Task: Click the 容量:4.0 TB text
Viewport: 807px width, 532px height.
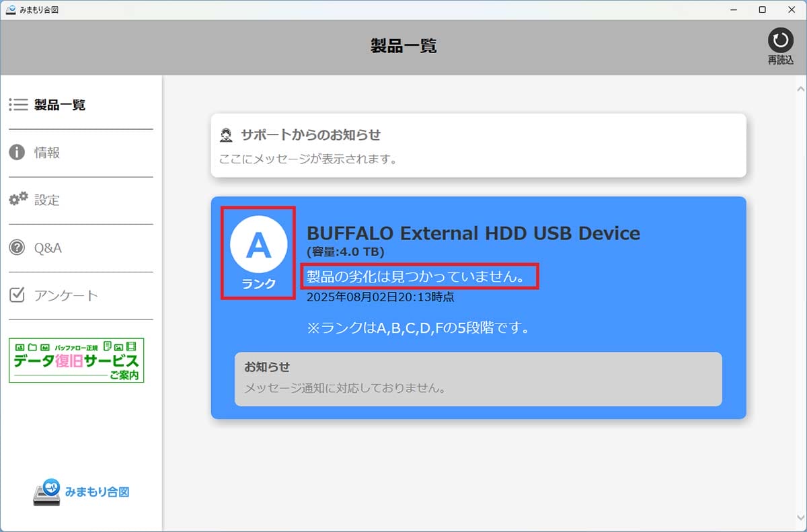Action: (345, 252)
